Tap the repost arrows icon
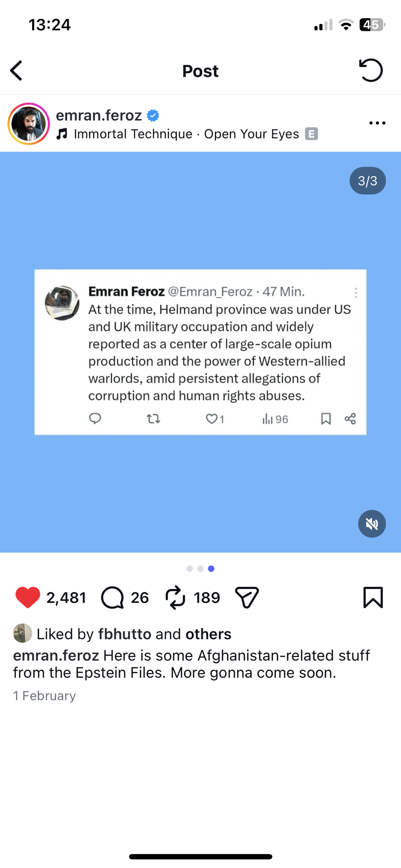This screenshot has height=868, width=401. (176, 598)
